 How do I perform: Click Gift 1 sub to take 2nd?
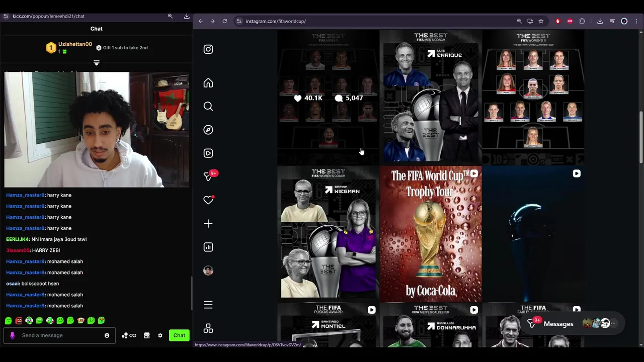pyautogui.click(x=122, y=48)
